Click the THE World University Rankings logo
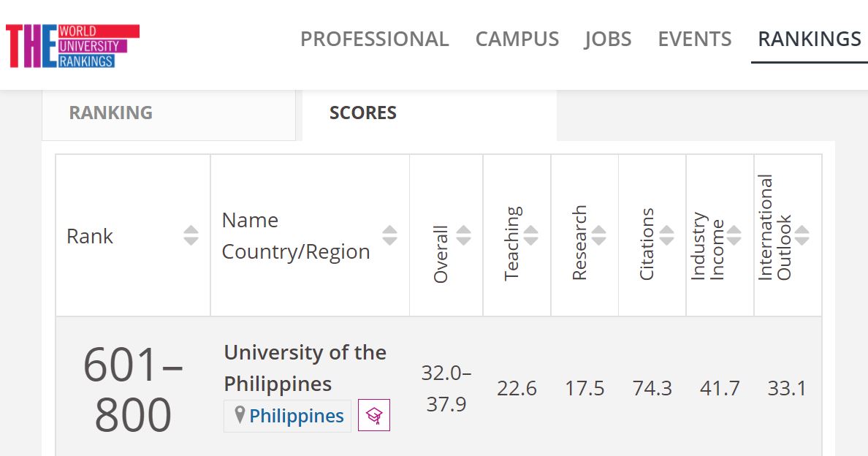Viewport: 868px width, 456px height. [72, 46]
